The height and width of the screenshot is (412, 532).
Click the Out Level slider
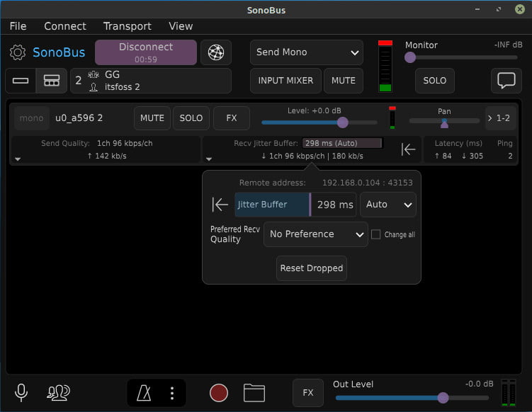coord(412,398)
